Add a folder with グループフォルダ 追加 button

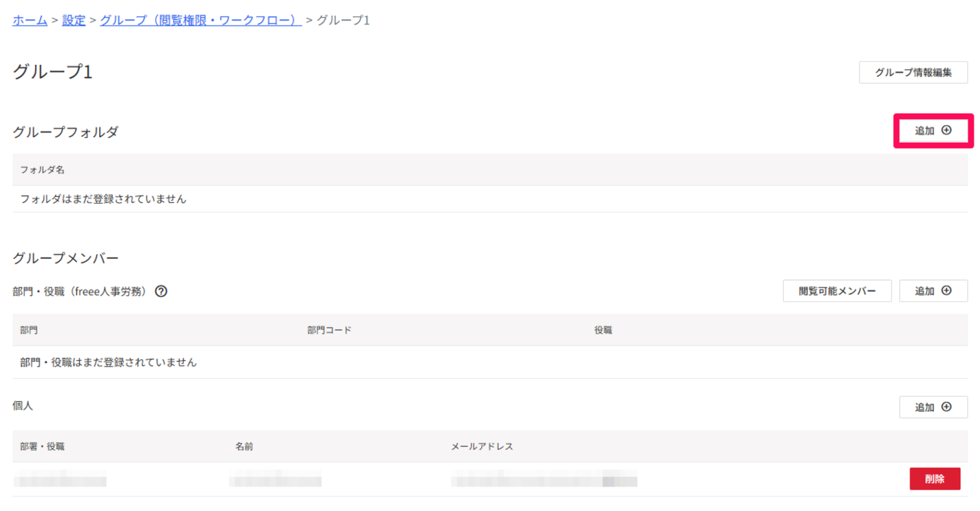click(933, 131)
